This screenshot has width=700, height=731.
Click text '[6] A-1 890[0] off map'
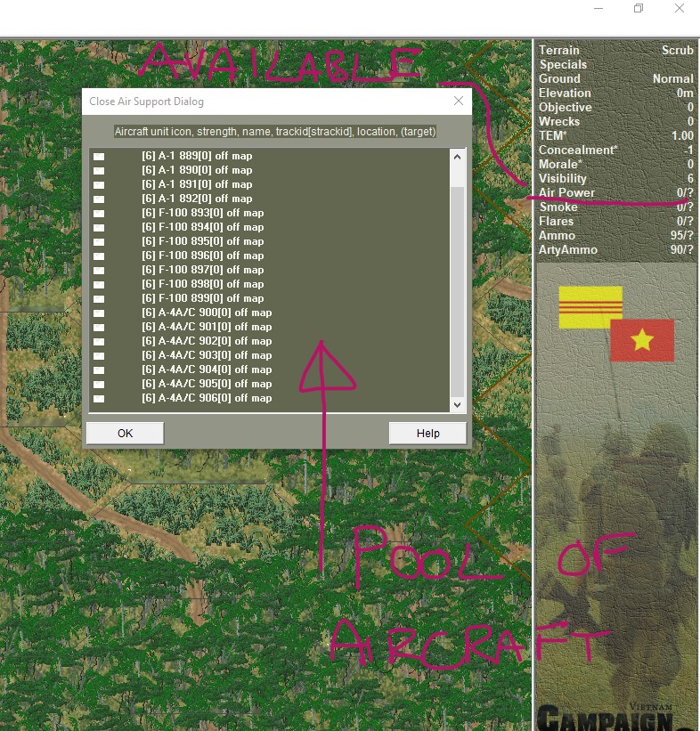point(197,170)
